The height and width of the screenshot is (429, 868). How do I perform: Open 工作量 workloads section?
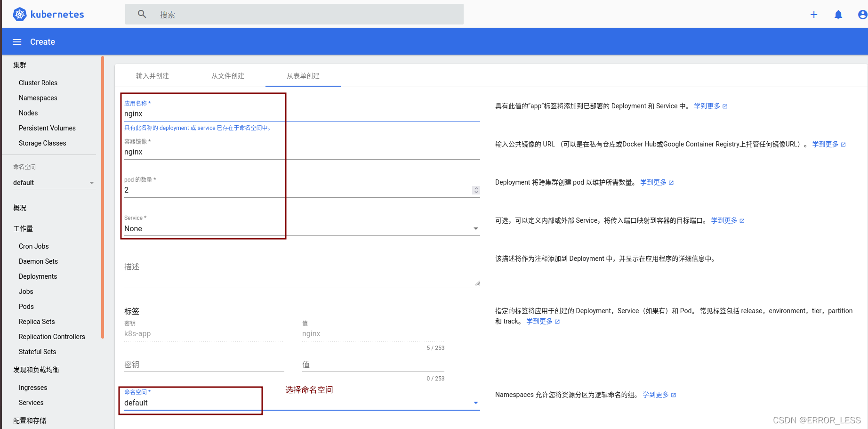click(23, 228)
